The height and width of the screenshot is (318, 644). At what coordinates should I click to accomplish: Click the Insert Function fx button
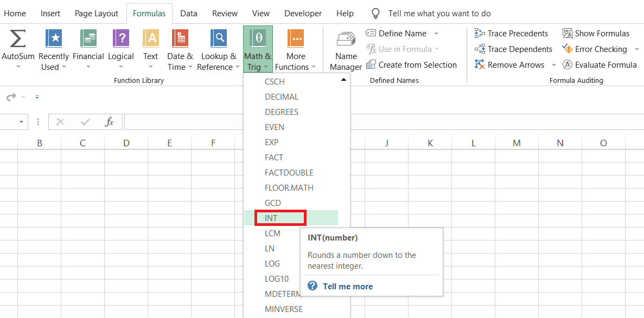[110, 122]
